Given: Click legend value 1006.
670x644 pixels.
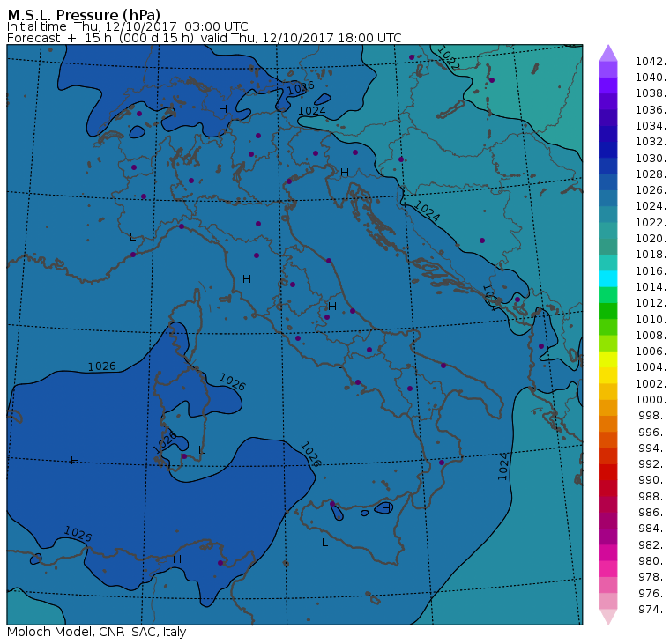Looking at the screenshot, I should point(651,351).
